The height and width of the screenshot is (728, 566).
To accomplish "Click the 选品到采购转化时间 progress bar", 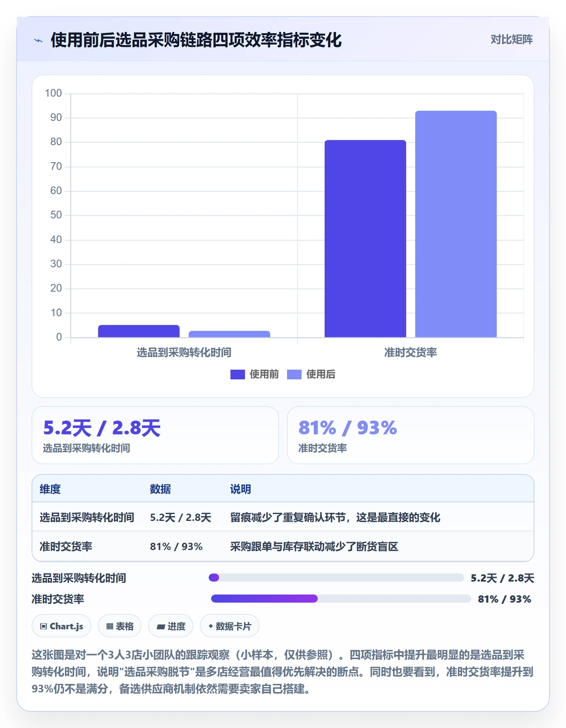I will coord(336,578).
